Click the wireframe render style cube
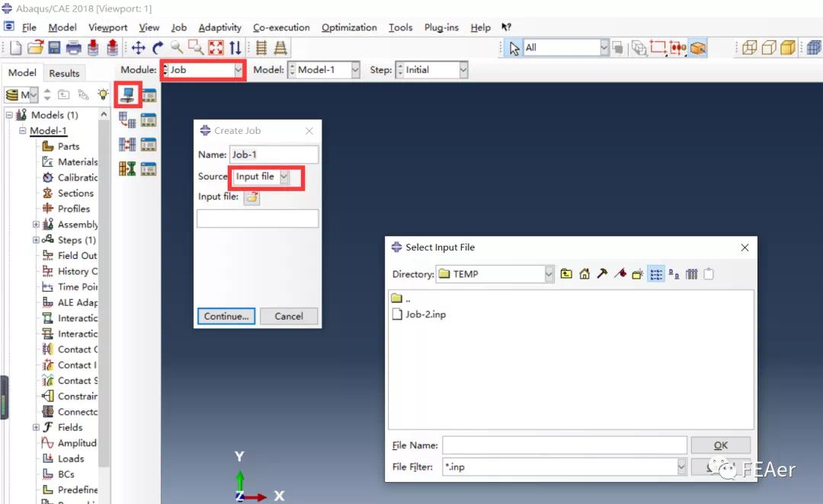The width and height of the screenshot is (823, 504). [x=750, y=48]
